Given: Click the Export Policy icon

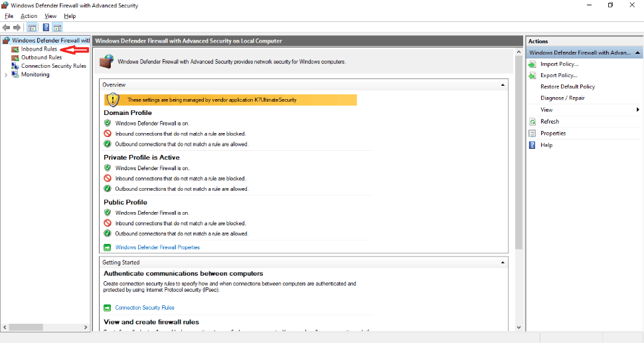Looking at the screenshot, I should 532,76.
